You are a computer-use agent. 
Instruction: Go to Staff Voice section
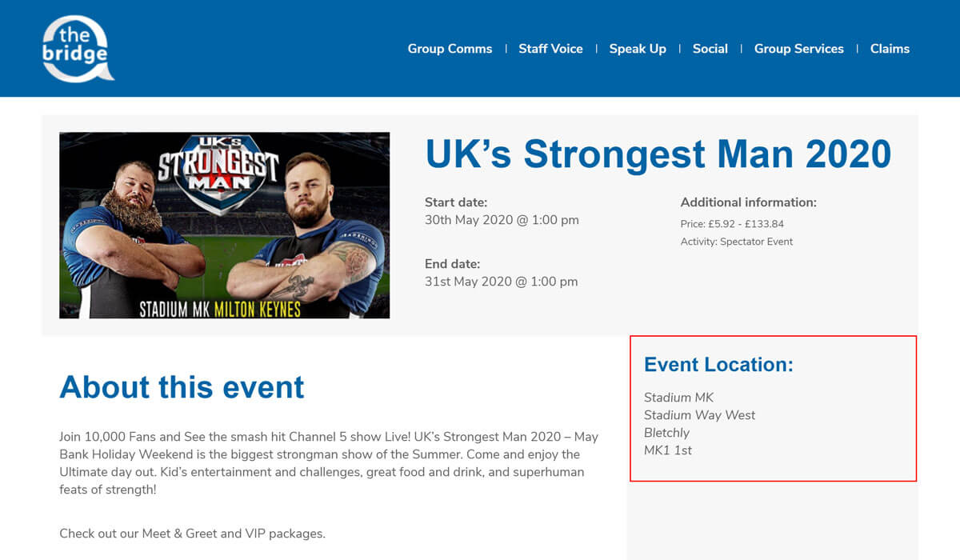tap(550, 49)
